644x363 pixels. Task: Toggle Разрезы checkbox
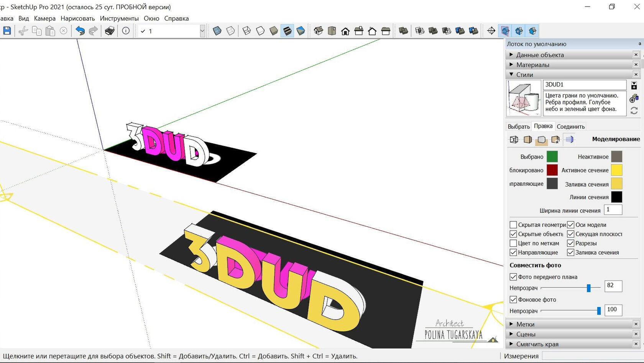coord(570,243)
